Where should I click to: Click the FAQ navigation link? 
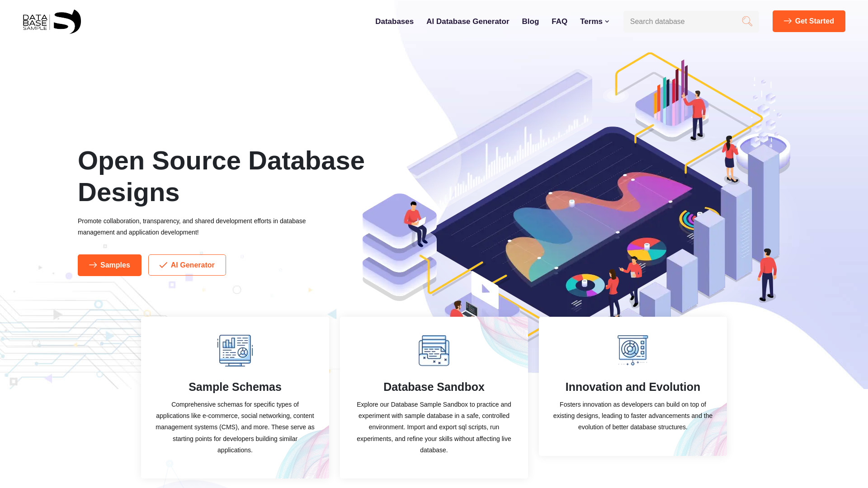[x=559, y=21]
